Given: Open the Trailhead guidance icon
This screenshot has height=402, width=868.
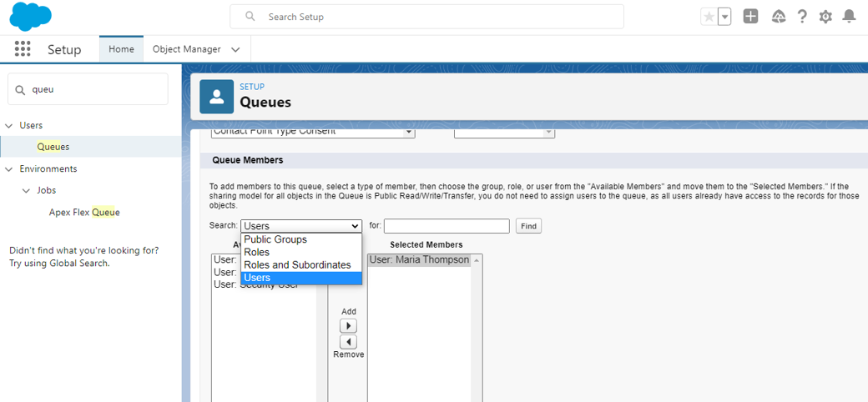Looking at the screenshot, I should [779, 17].
